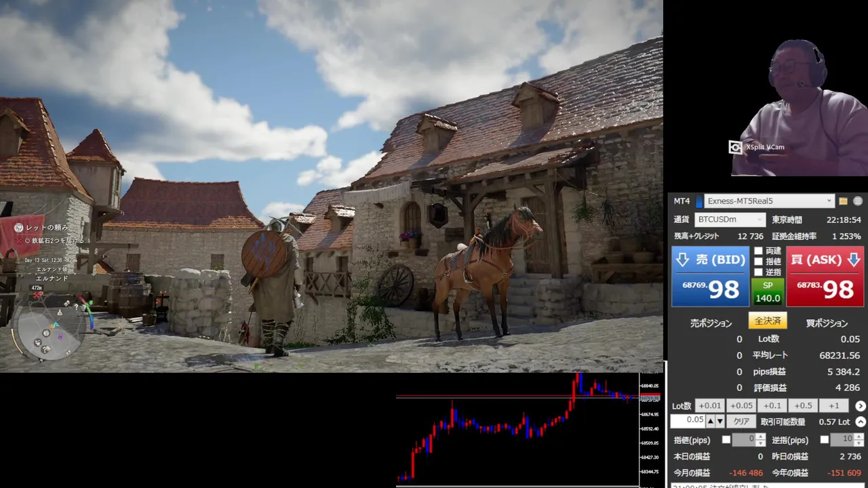The width and height of the screenshot is (868, 488).
Task: Add +0.5 to the lot size
Action: (x=803, y=406)
